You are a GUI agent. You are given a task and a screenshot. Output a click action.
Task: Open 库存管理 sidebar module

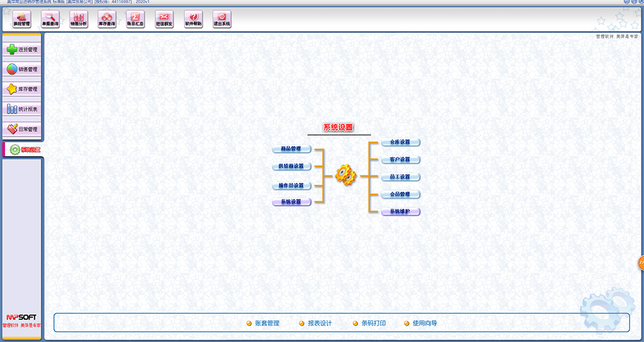coord(23,89)
